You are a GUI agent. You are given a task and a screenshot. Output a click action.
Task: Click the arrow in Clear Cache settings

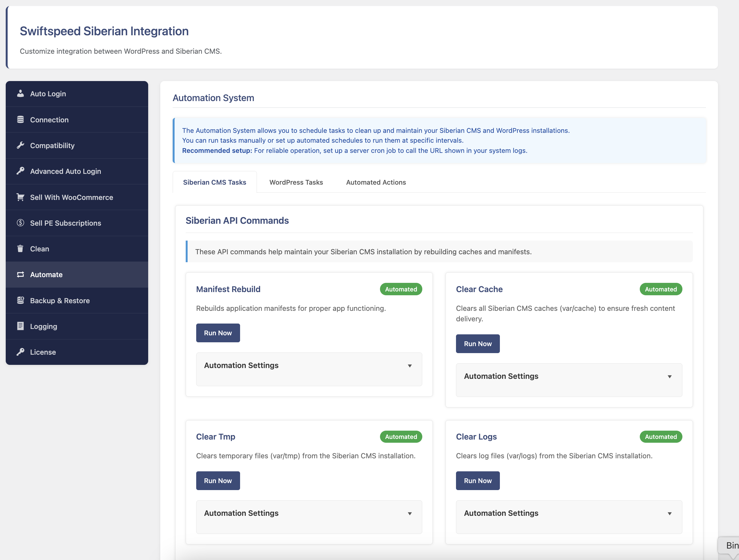point(669,376)
